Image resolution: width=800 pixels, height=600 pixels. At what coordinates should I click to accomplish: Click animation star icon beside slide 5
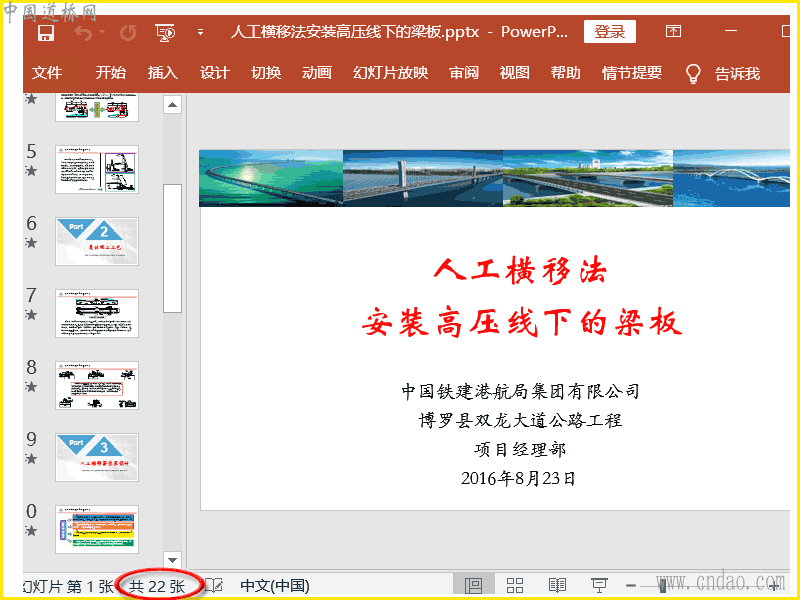click(31, 170)
